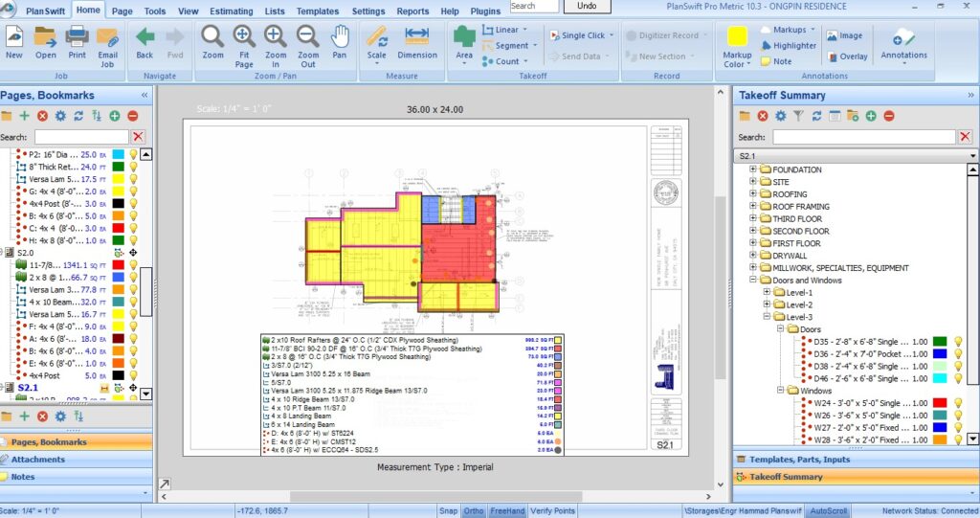980x518 pixels.
Task: Activate the Zoom magnifier tool
Action: pos(212,42)
